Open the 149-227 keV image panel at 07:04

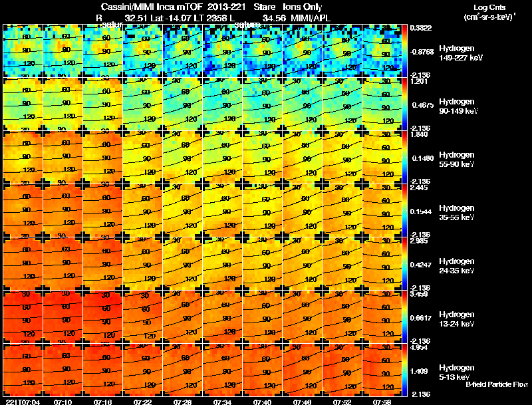[x=23, y=51]
